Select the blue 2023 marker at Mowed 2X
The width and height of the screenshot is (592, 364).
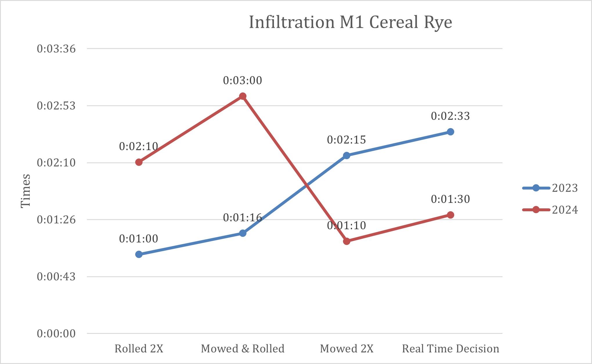point(346,156)
